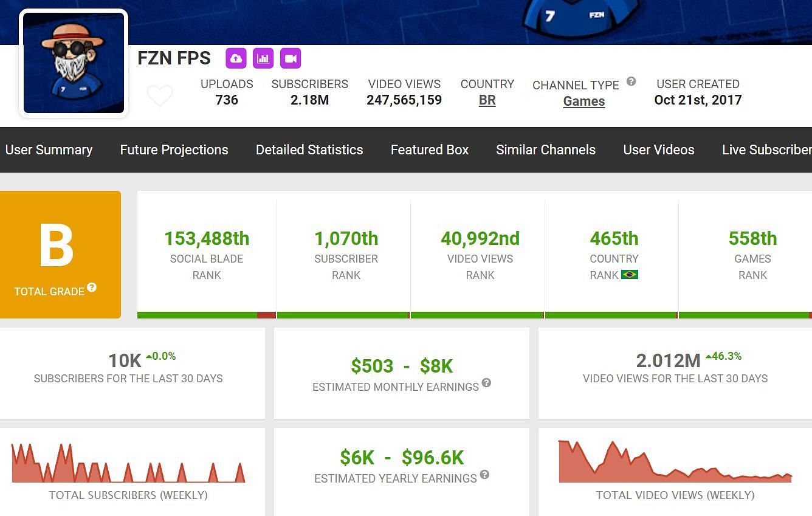Screen dimensions: 812x516
Task: Click the FZN FPS channel name
Action: pos(174,58)
